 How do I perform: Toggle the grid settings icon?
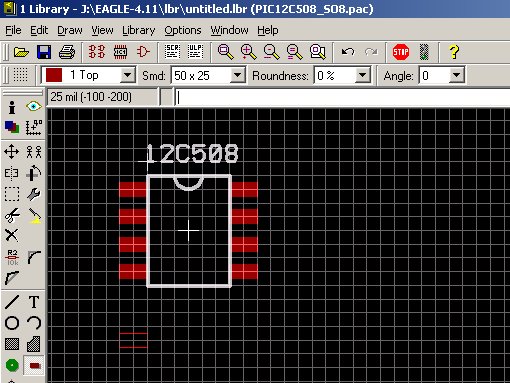tap(20, 75)
